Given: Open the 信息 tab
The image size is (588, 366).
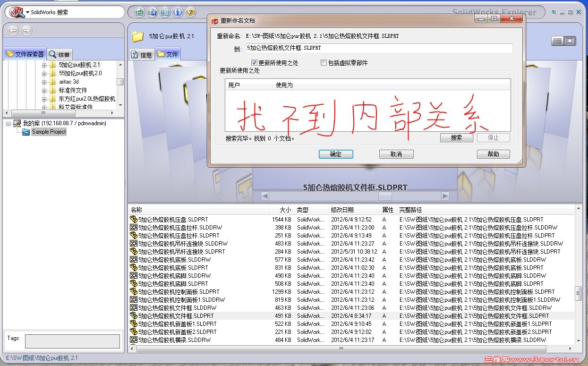Looking at the screenshot, I should pos(142,55).
